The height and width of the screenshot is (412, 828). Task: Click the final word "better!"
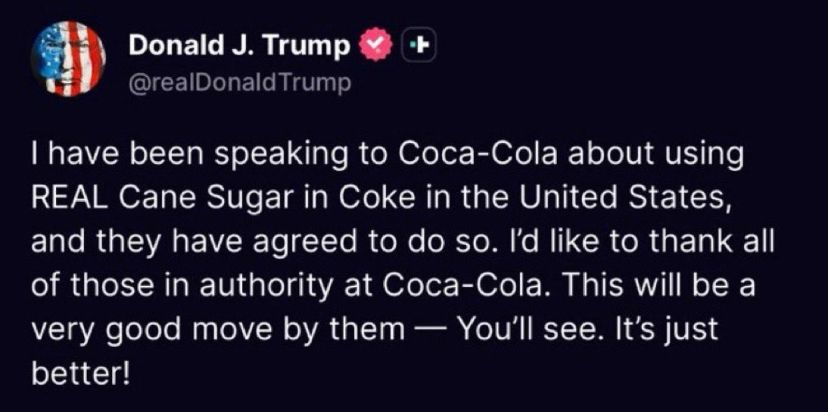(80, 374)
